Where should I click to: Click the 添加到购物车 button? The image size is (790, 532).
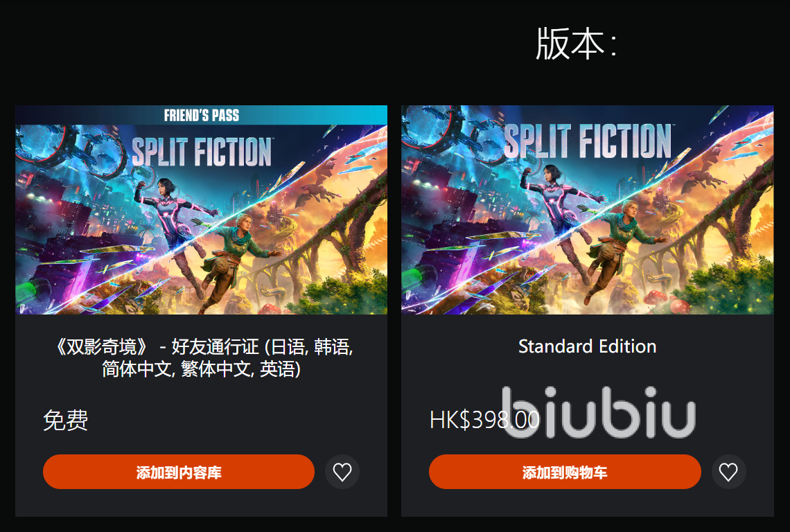point(565,472)
